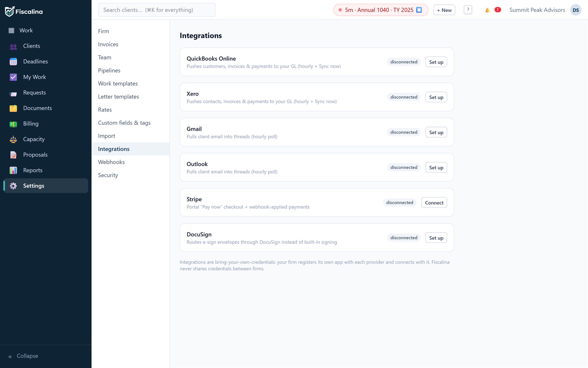The image size is (588, 368).
Task: Click the DocuSign e-sign envelopes description
Action: click(x=262, y=242)
